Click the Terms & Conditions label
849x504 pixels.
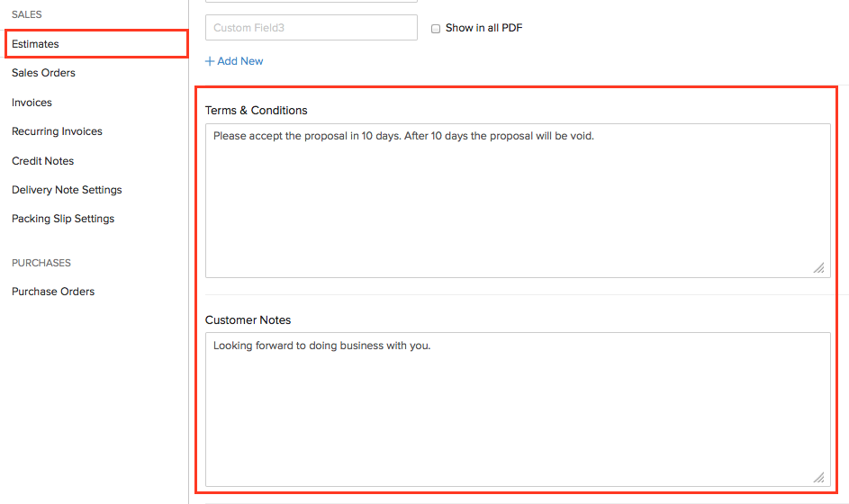point(257,111)
